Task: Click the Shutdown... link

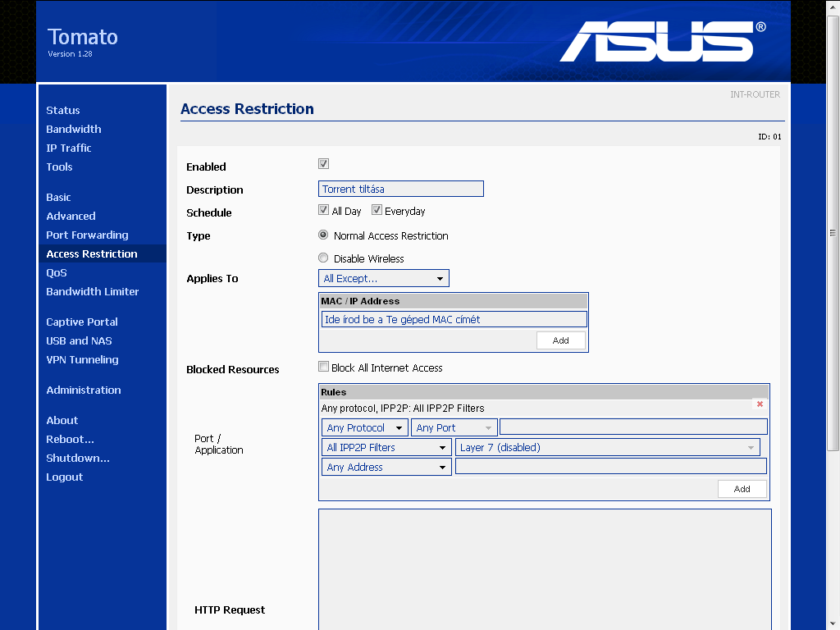Action: tap(78, 458)
